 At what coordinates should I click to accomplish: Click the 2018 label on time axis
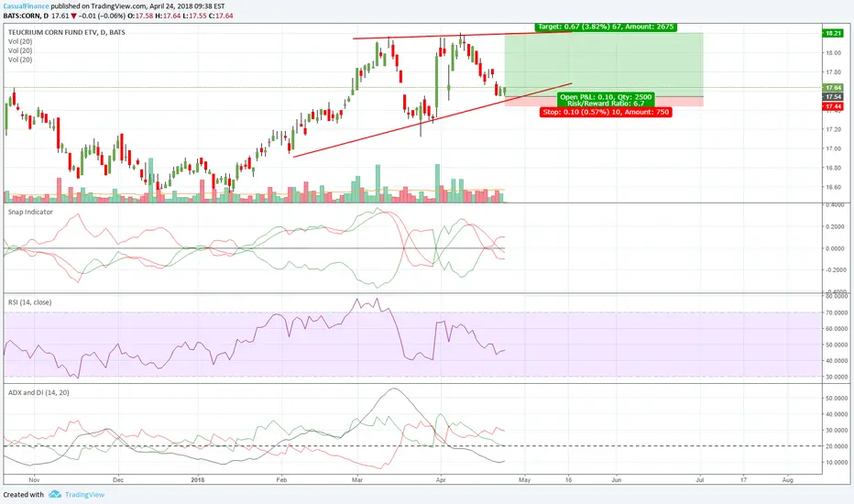click(x=198, y=480)
